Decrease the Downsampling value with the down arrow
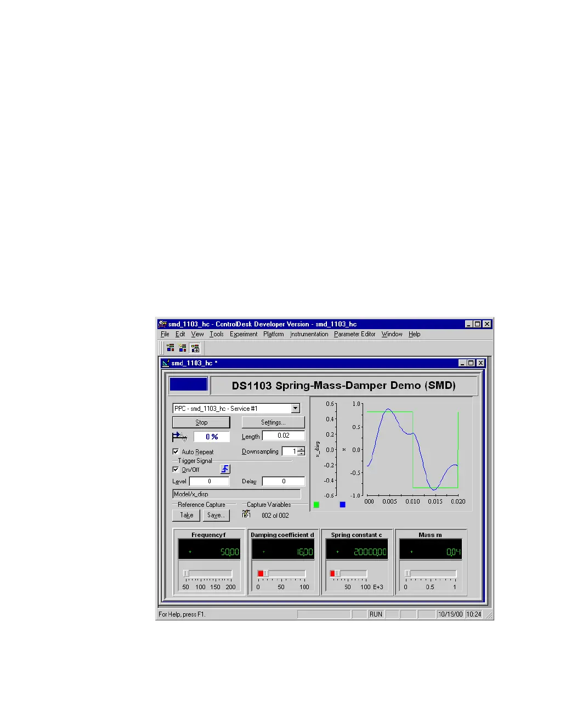This screenshot has height=712, width=588. (x=301, y=454)
